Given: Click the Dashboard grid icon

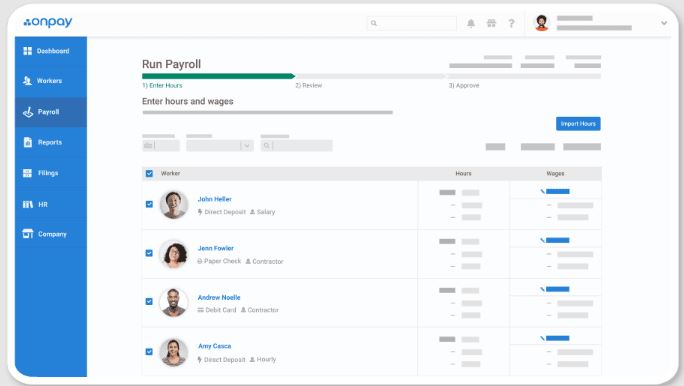Looking at the screenshot, I should click(27, 51).
